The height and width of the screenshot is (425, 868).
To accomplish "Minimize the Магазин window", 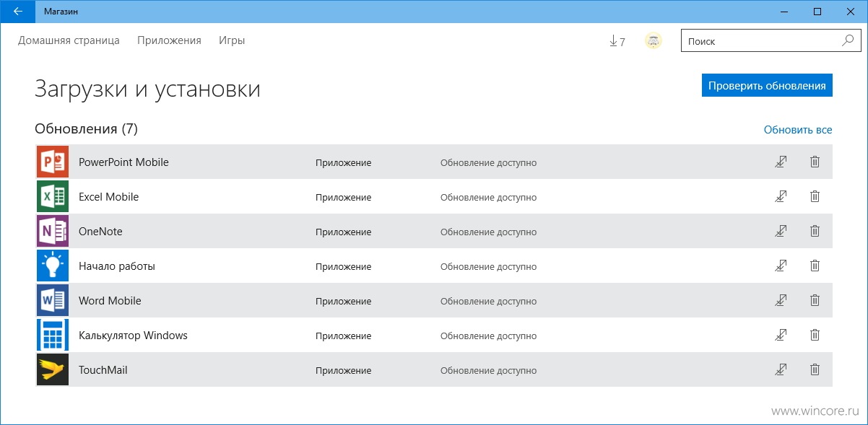I will (784, 12).
